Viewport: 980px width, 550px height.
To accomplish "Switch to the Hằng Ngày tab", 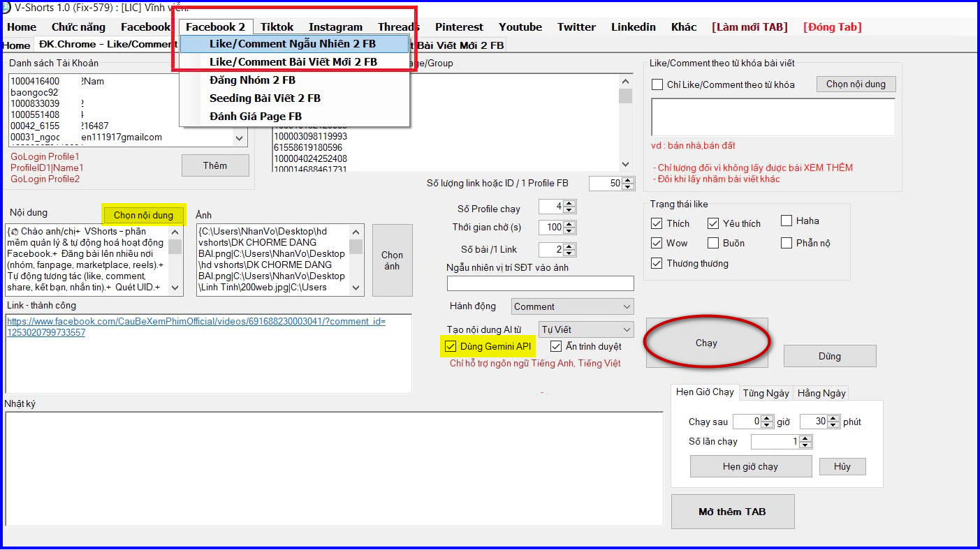I will (x=821, y=393).
